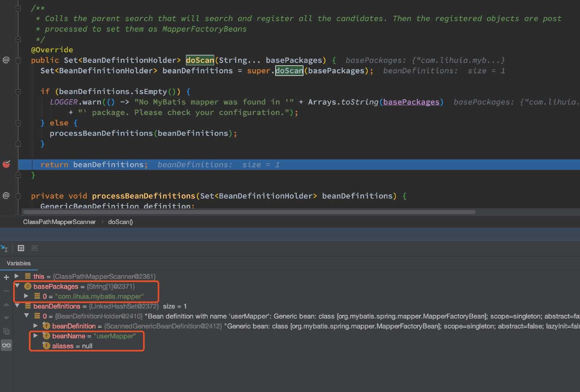The image size is (580, 392).
Task: Collapse the beanDefinitions variable node
Action: pos(17,306)
